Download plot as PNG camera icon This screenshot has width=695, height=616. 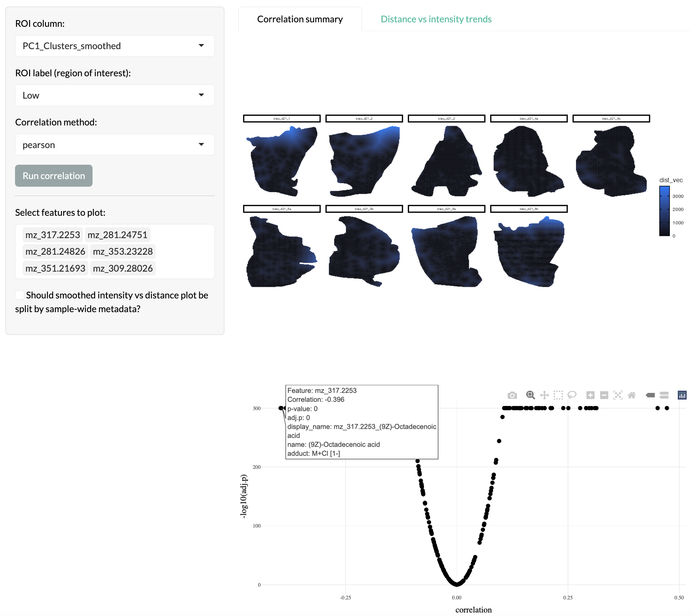tap(512, 395)
